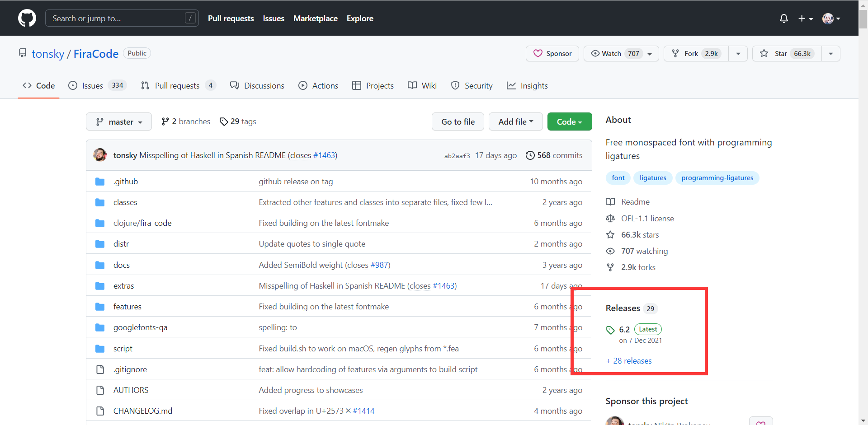Focus the Search or jump to field
This screenshot has height=425, width=868.
coord(122,19)
